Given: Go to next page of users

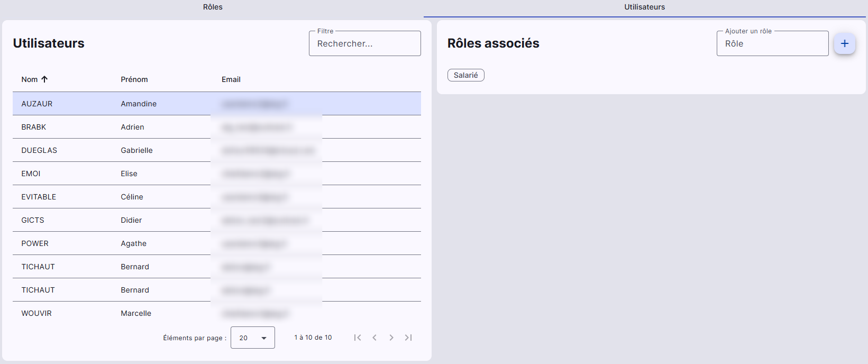Looking at the screenshot, I should pos(391,338).
